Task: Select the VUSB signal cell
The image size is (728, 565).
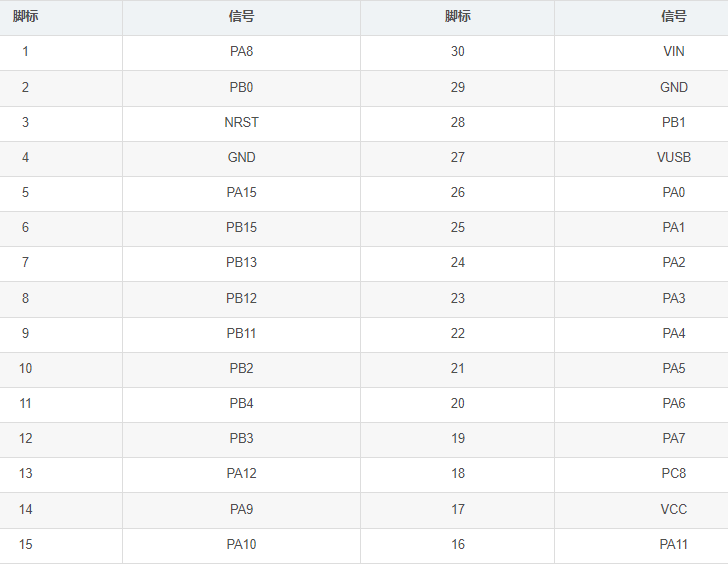Action: 673,157
